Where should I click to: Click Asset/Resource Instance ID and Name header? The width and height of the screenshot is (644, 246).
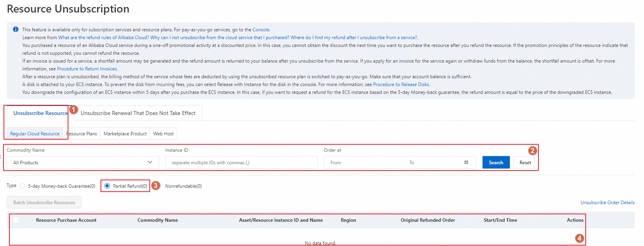click(x=281, y=220)
